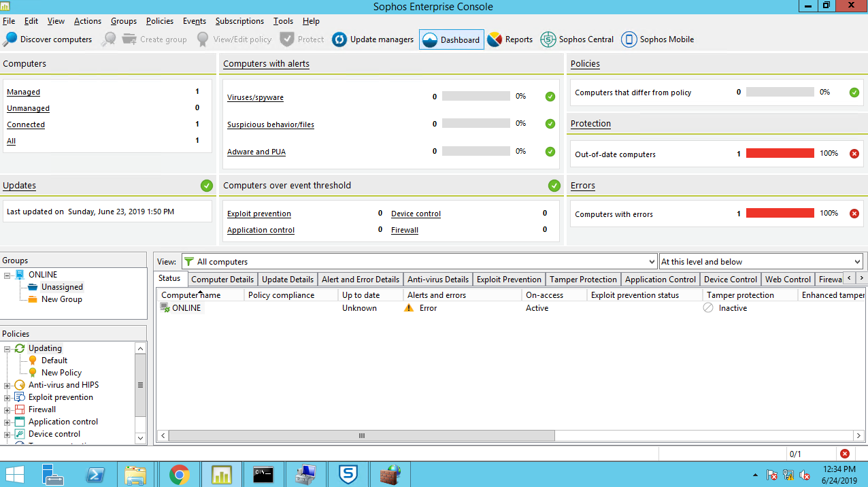Open the Actions menu
Image resolution: width=868 pixels, height=487 pixels.
(x=88, y=21)
